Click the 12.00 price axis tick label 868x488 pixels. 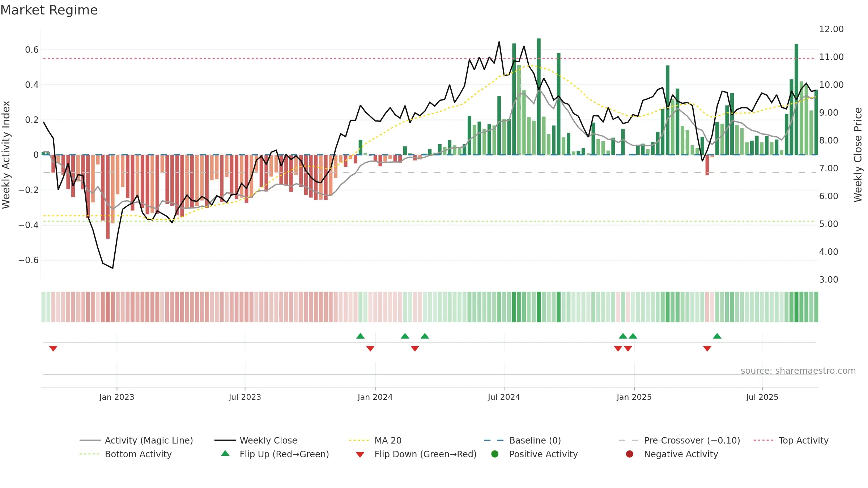click(x=831, y=29)
